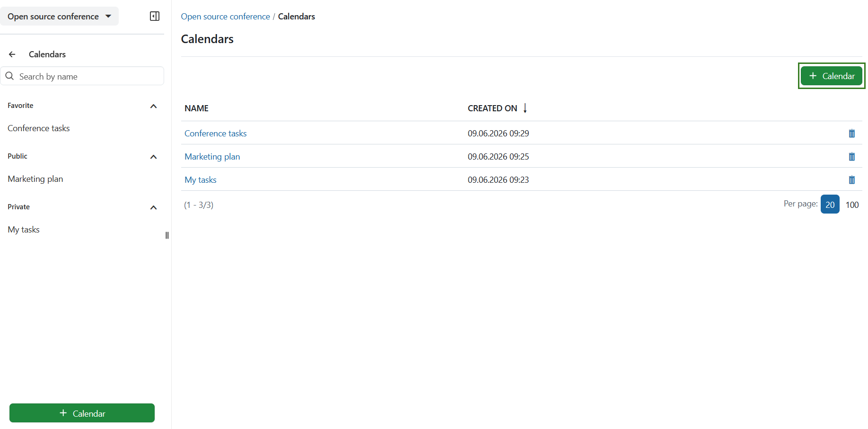This screenshot has width=868, height=429.
Task: Focus the Search by name field
Action: [82, 76]
